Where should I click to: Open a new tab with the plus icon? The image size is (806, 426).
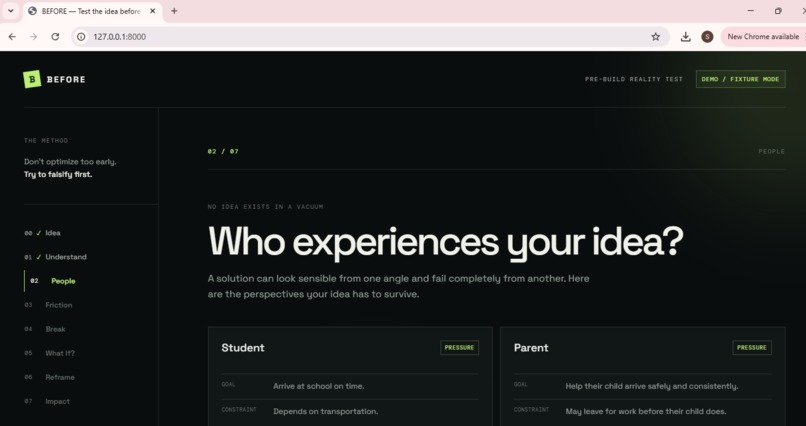click(174, 11)
